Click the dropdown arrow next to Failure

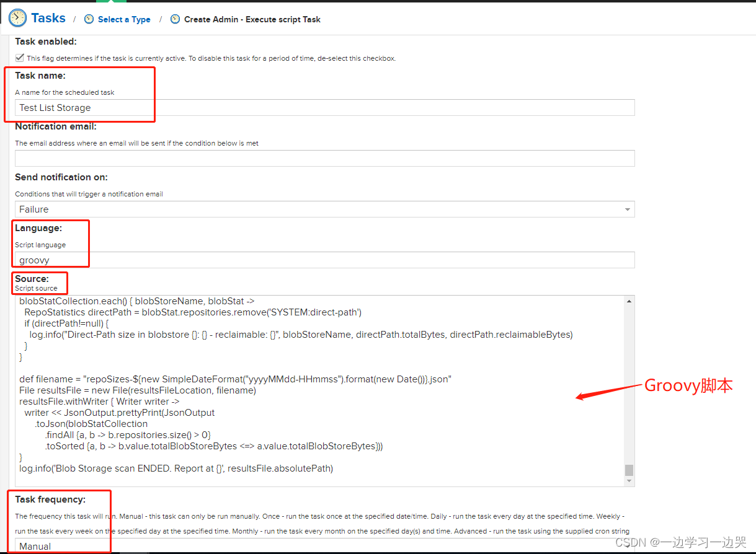click(627, 209)
